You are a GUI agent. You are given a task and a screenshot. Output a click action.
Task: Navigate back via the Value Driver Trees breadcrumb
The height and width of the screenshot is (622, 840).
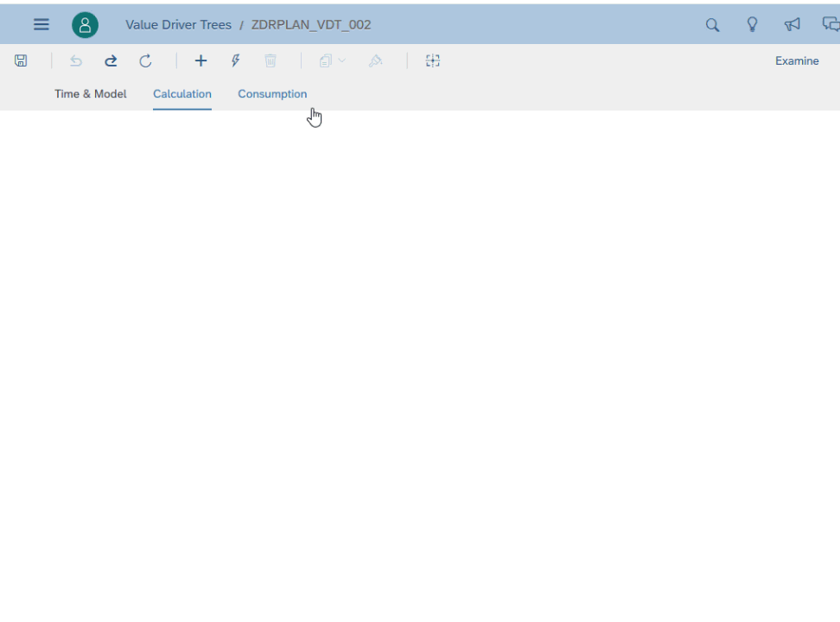click(x=178, y=24)
